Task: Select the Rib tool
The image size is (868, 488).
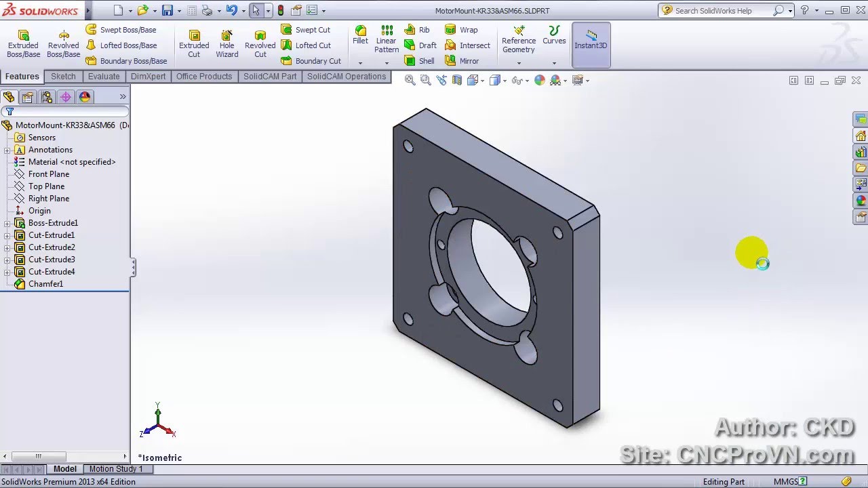Action: 416,30
